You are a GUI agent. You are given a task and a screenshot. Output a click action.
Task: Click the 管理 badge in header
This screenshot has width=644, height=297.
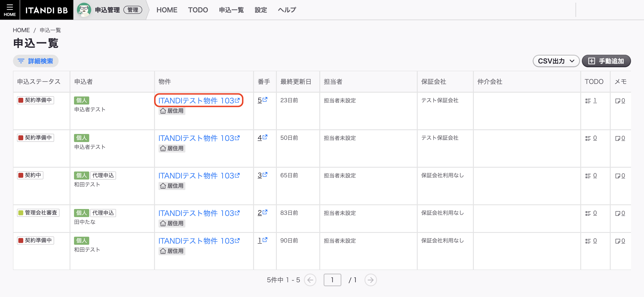(x=133, y=10)
